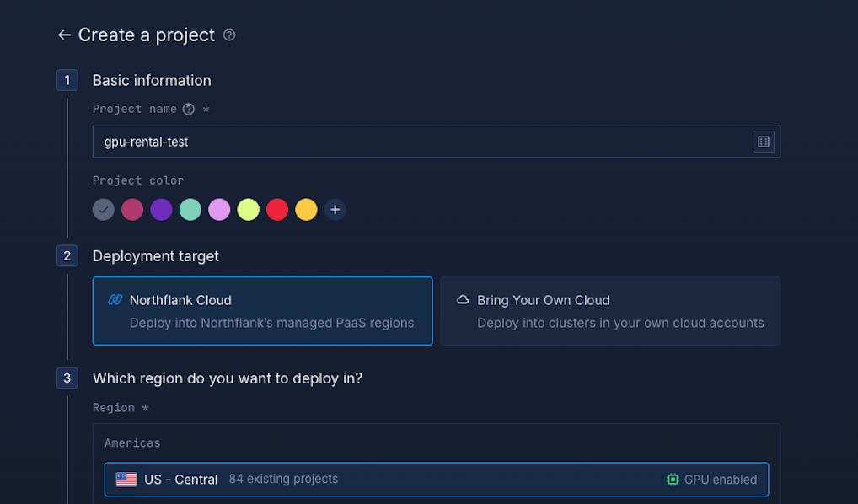Select Bring Your Own Cloud target

tap(610, 311)
